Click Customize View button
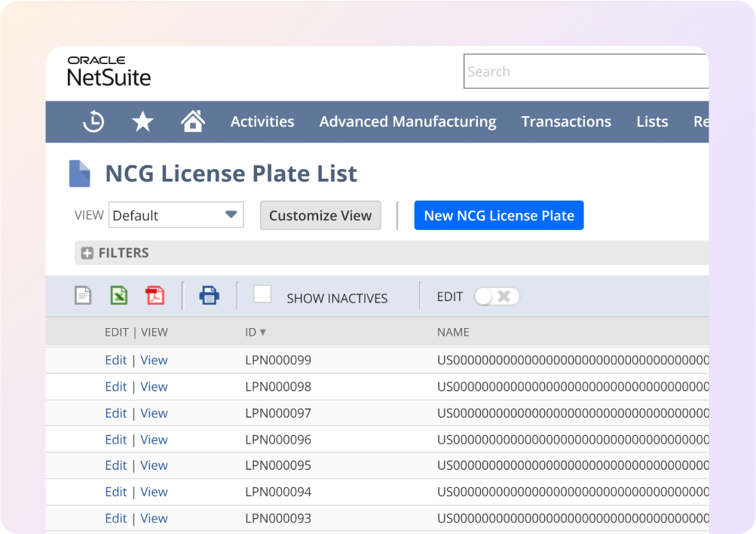The width and height of the screenshot is (756, 534). [x=320, y=215]
